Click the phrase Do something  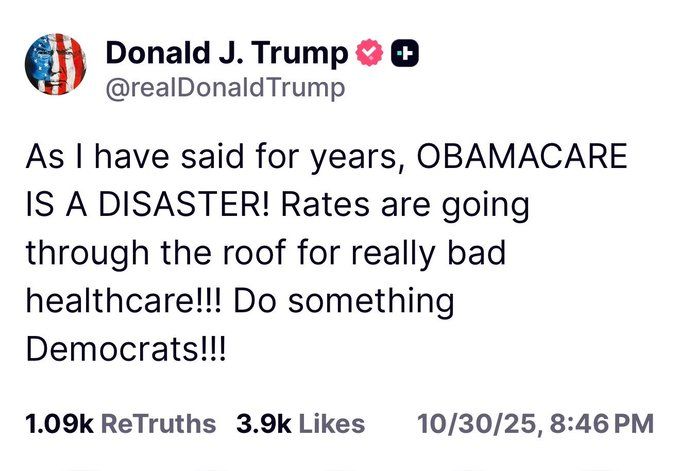344,301
